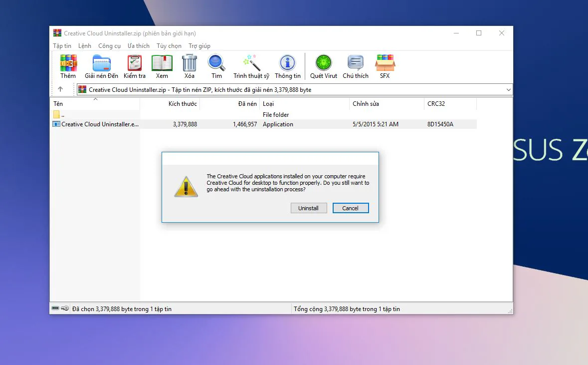Open the Lệnh menu
This screenshot has height=365, width=588.
click(85, 46)
